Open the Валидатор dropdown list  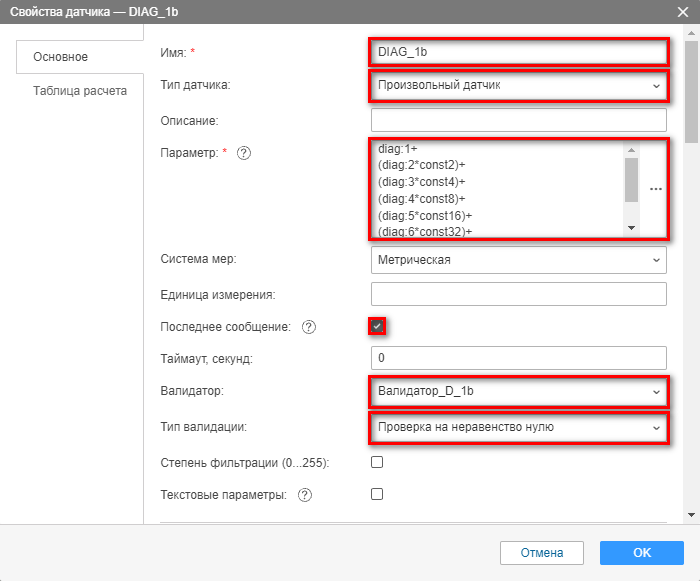pos(518,391)
